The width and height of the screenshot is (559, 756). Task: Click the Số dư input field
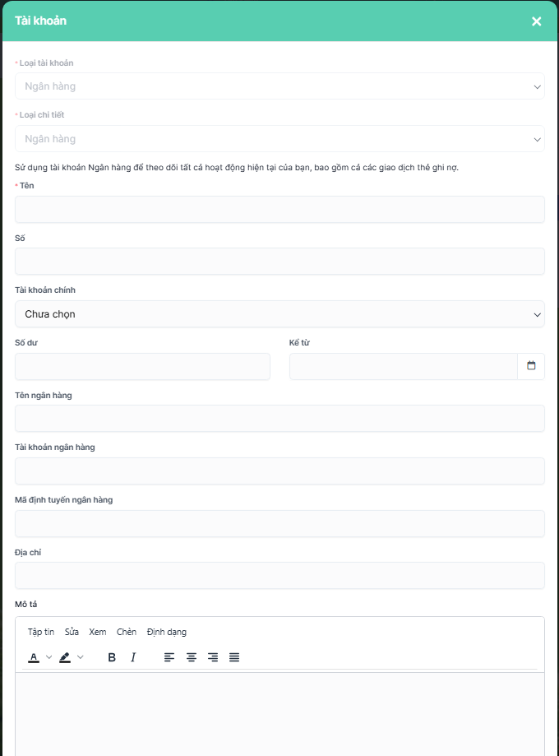coord(142,367)
